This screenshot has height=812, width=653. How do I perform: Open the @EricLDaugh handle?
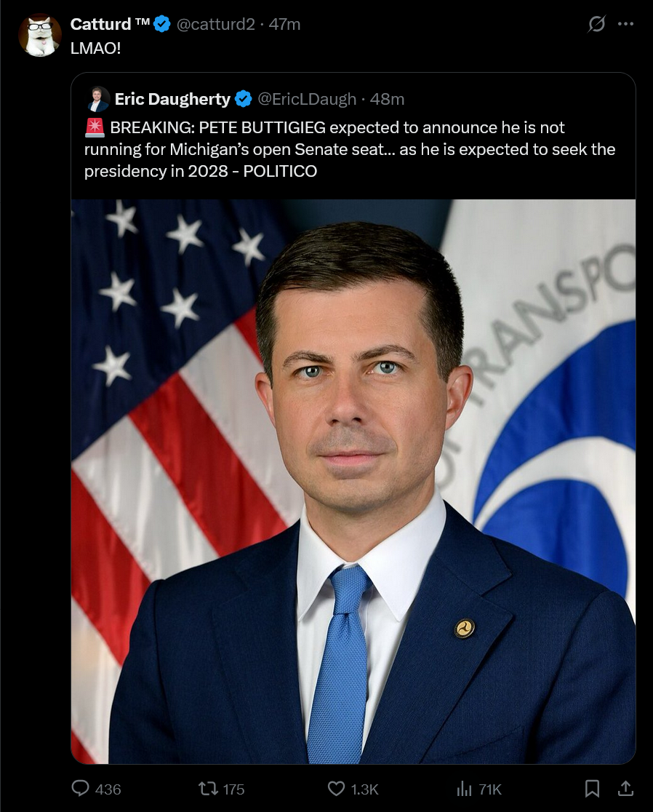tap(307, 99)
